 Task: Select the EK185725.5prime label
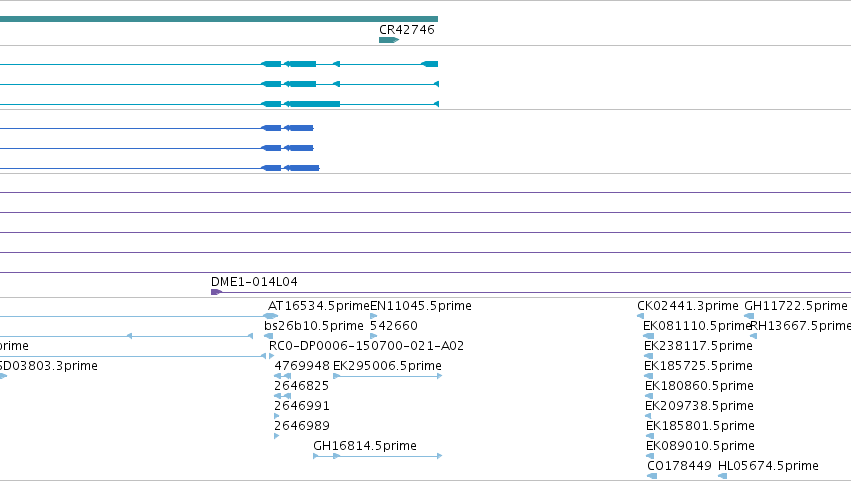coord(698,366)
